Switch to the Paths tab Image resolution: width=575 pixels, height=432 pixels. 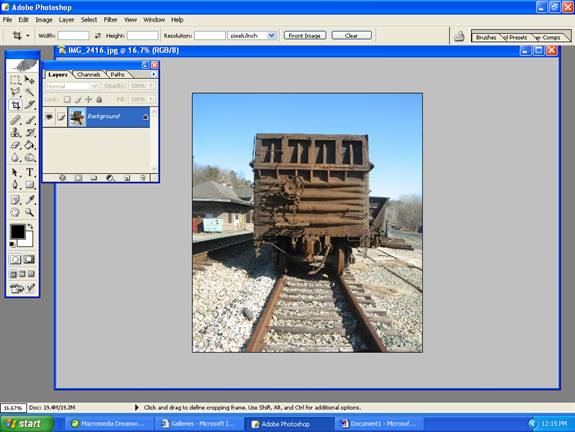(117, 74)
